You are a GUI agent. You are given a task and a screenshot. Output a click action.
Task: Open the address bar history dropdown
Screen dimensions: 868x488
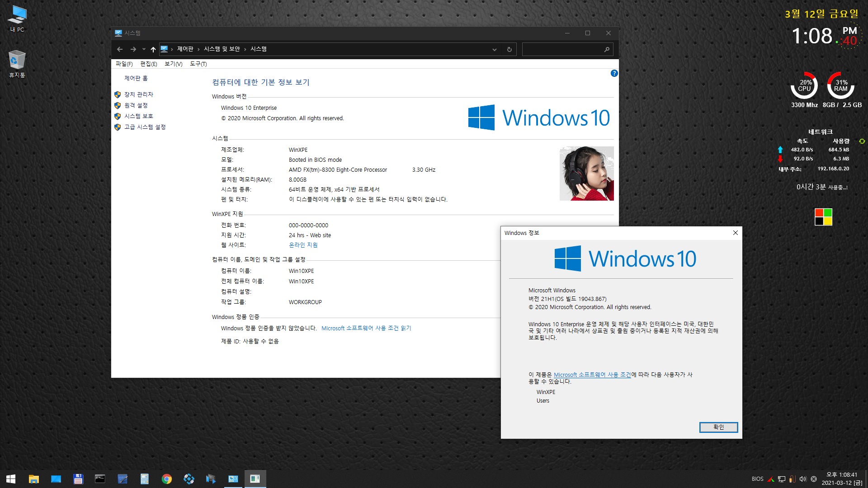[x=495, y=49]
